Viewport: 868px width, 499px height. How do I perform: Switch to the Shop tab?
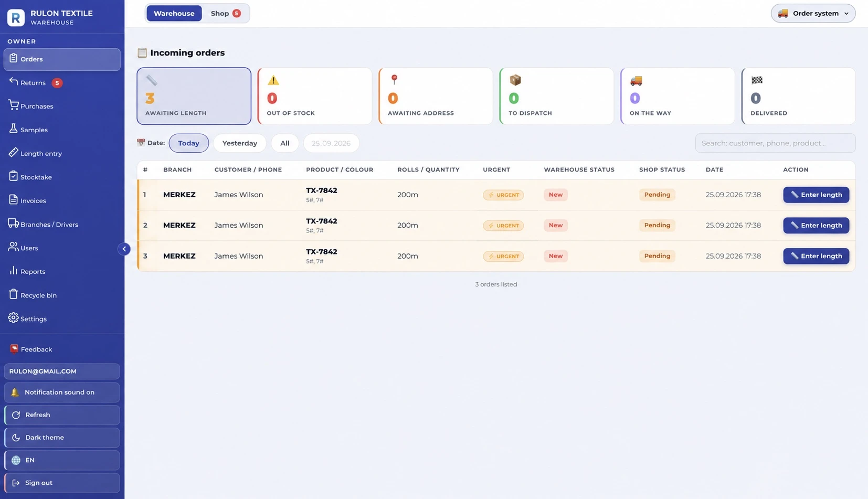(x=226, y=14)
